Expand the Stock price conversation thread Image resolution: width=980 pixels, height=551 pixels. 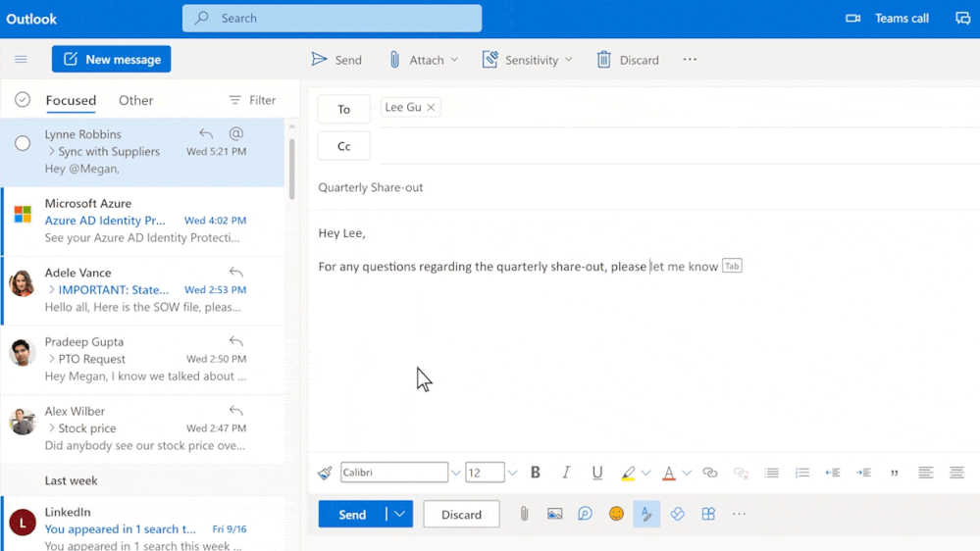pyautogui.click(x=51, y=427)
